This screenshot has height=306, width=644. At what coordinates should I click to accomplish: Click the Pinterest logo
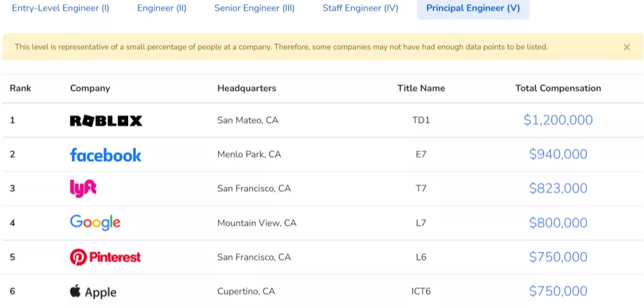point(106,257)
